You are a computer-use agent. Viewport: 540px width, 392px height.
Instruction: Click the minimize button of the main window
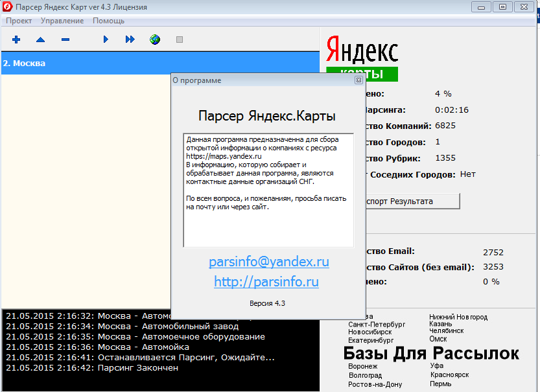point(480,7)
